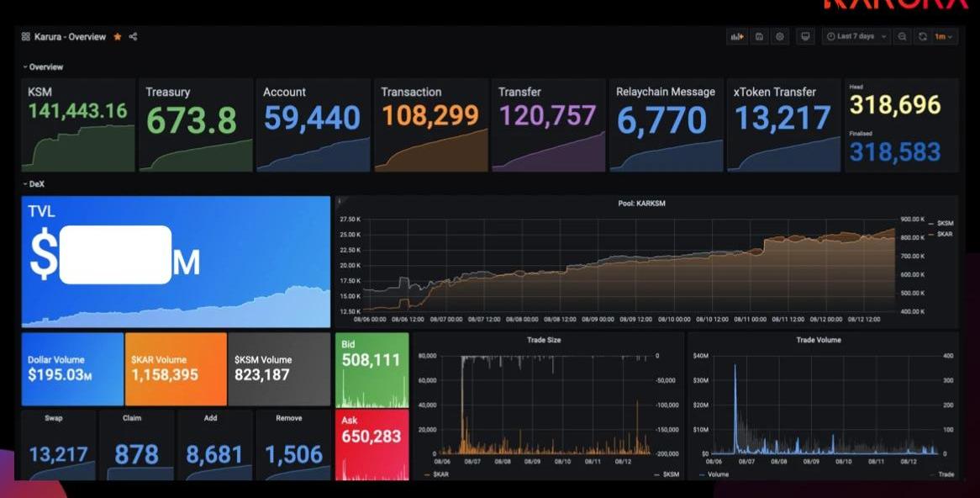
Task: Click the Transaction value 108,299
Action: (x=430, y=116)
